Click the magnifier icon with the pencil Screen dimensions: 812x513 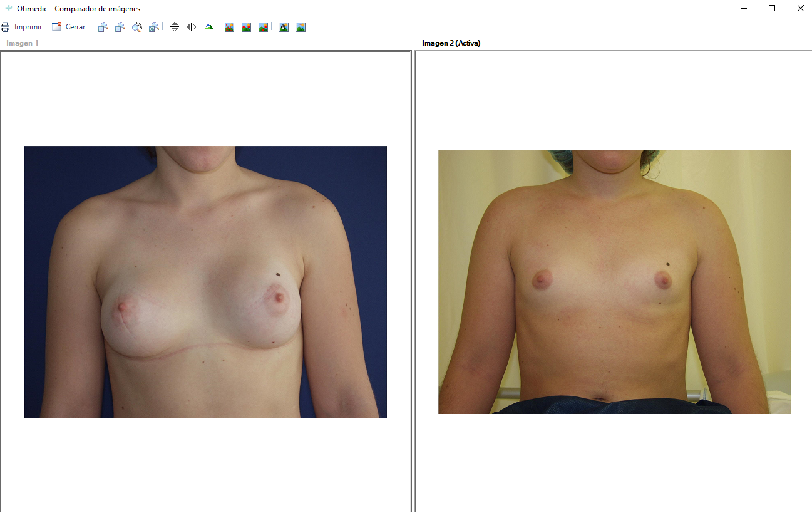tap(137, 27)
